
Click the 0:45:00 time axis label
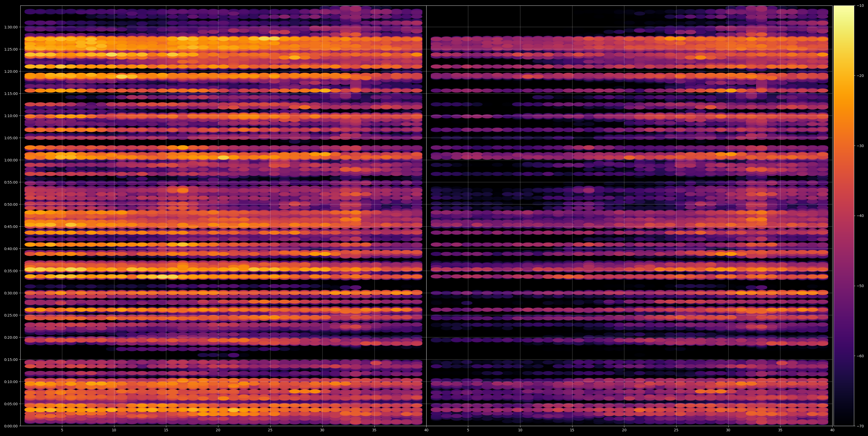[11, 226]
